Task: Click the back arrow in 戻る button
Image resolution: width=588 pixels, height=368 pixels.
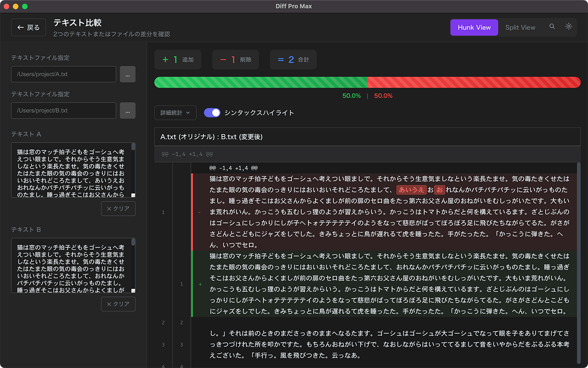Action: click(21, 27)
